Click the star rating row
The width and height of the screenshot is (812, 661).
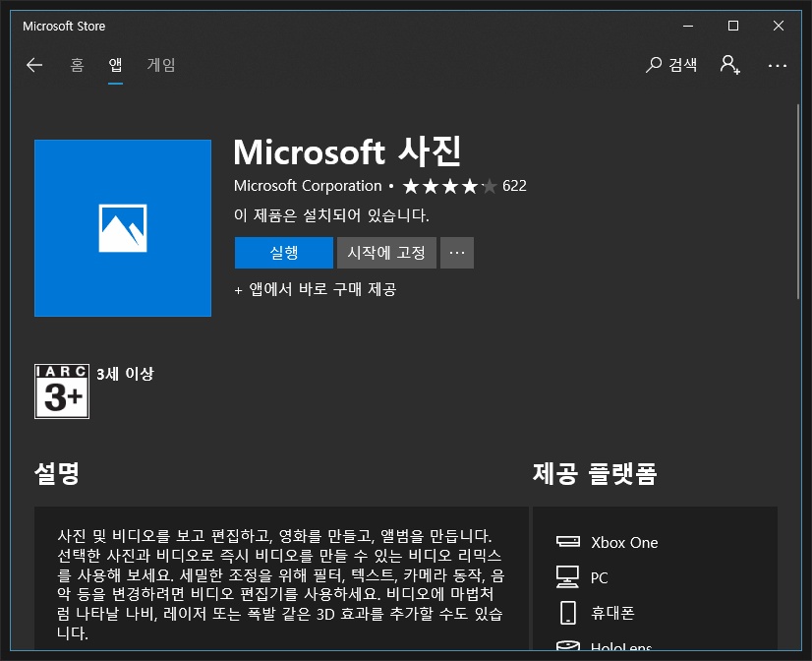(449, 186)
